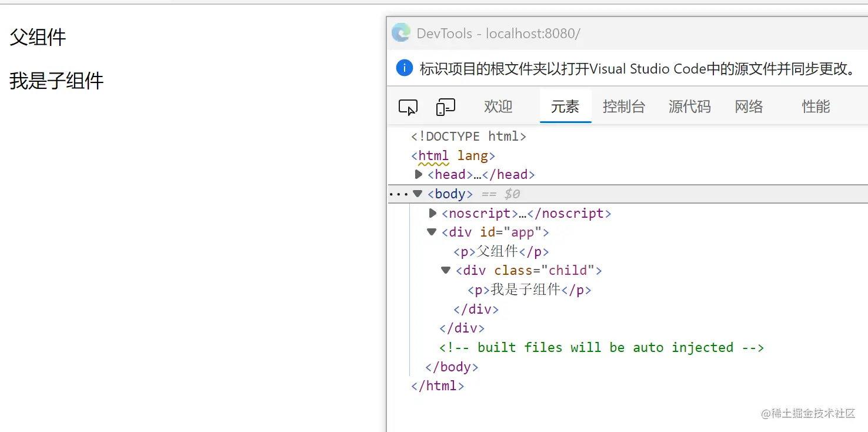Switch to the 控制台 tab
868x432 pixels.
(624, 107)
